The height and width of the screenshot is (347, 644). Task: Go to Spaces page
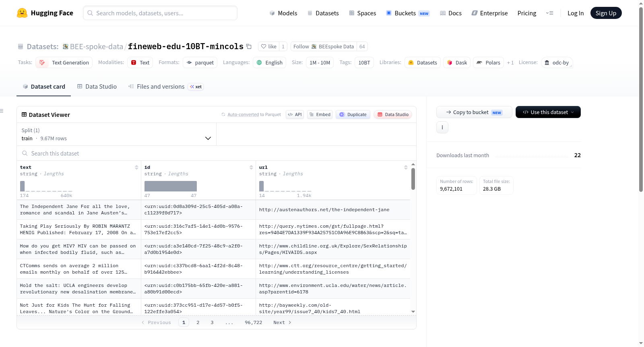click(363, 13)
